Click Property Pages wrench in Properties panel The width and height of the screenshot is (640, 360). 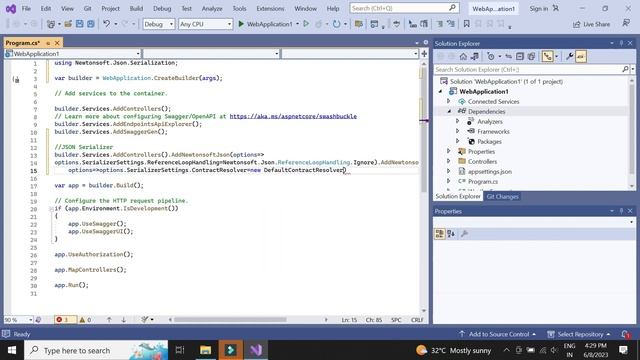click(x=464, y=233)
